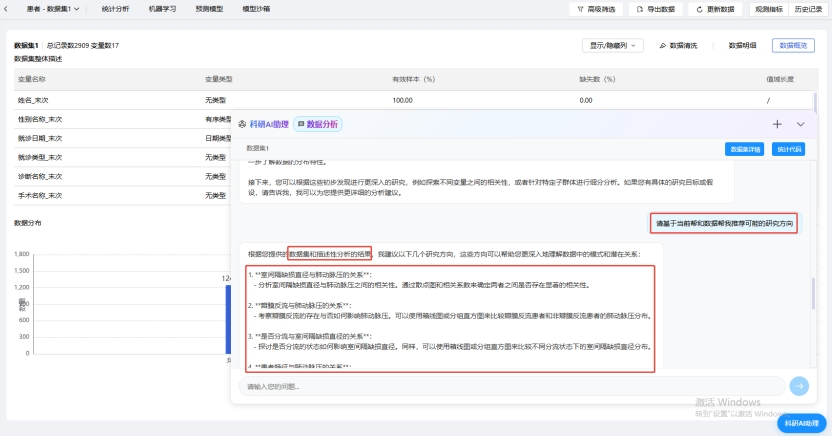Collapse the AI assistant panel chevron
Image resolution: width=832 pixels, height=436 pixels.
click(x=801, y=124)
